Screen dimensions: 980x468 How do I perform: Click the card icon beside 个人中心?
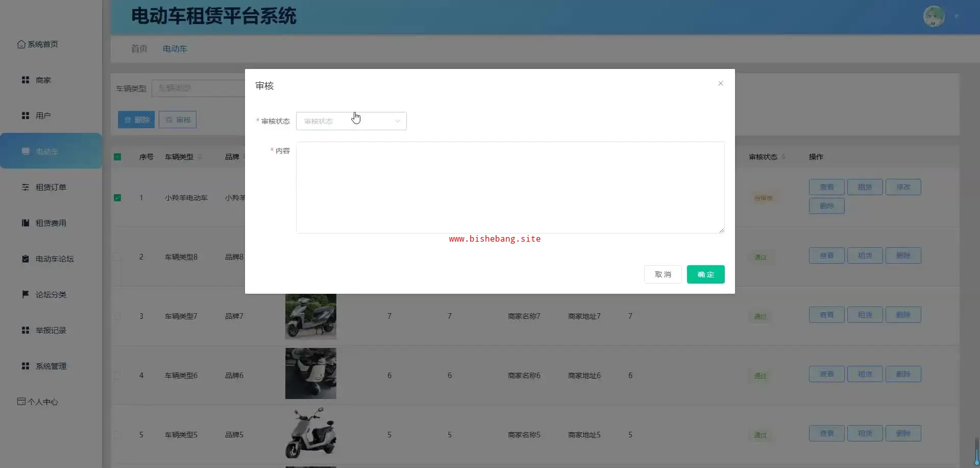(x=21, y=402)
